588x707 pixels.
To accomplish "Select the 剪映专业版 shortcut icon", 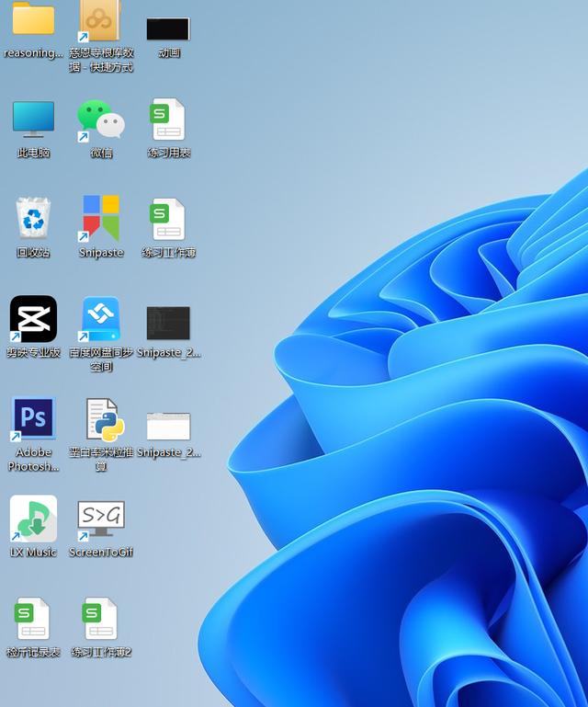I will (33, 319).
